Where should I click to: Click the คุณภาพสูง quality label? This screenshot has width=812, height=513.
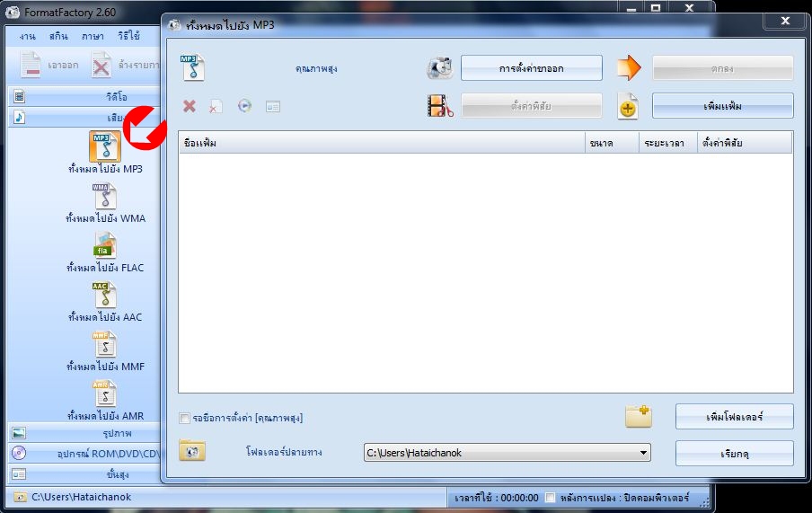click(x=316, y=68)
